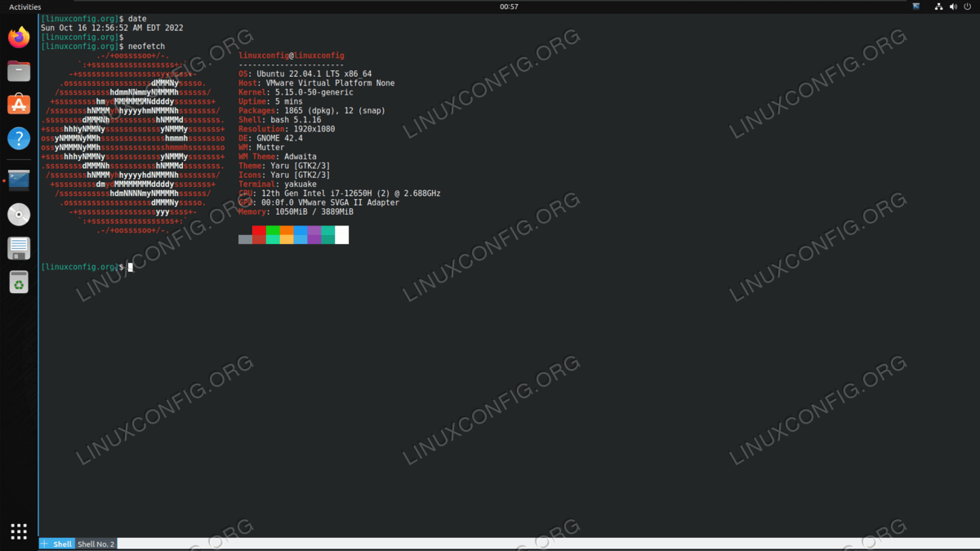The image size is (980, 551).
Task: Click the Yakuake tray icon in top bar
Action: [x=916, y=7]
